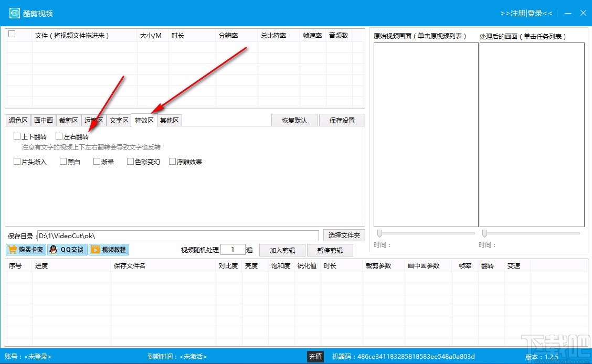Click 文件 column header in file list
Viewport: 592px width, 364px height.
click(x=84, y=36)
